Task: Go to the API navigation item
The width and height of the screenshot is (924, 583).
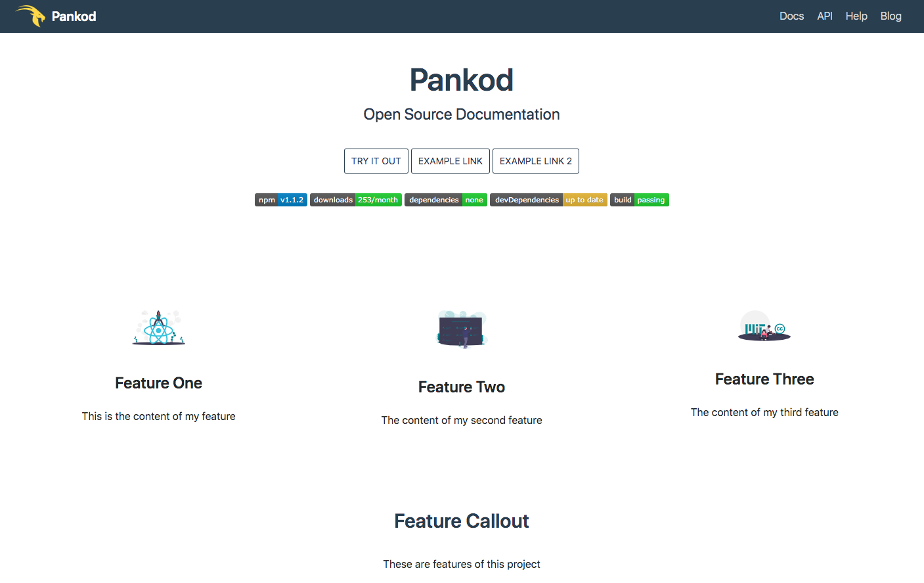Action: coord(824,16)
